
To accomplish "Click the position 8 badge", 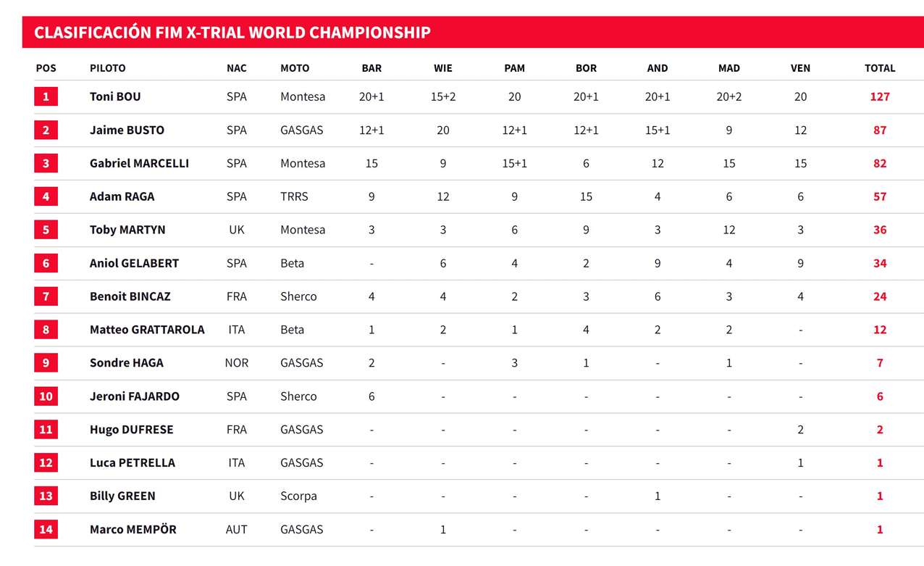I will (x=46, y=330).
